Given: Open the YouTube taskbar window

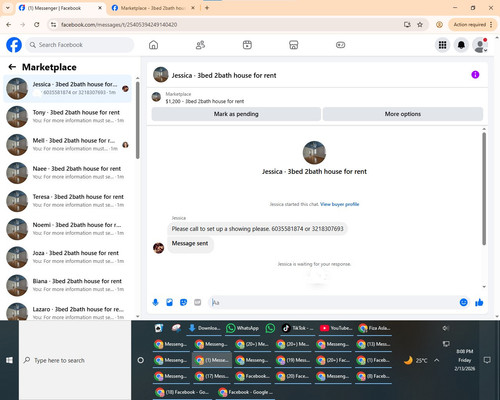Looking at the screenshot, I should [x=336, y=328].
